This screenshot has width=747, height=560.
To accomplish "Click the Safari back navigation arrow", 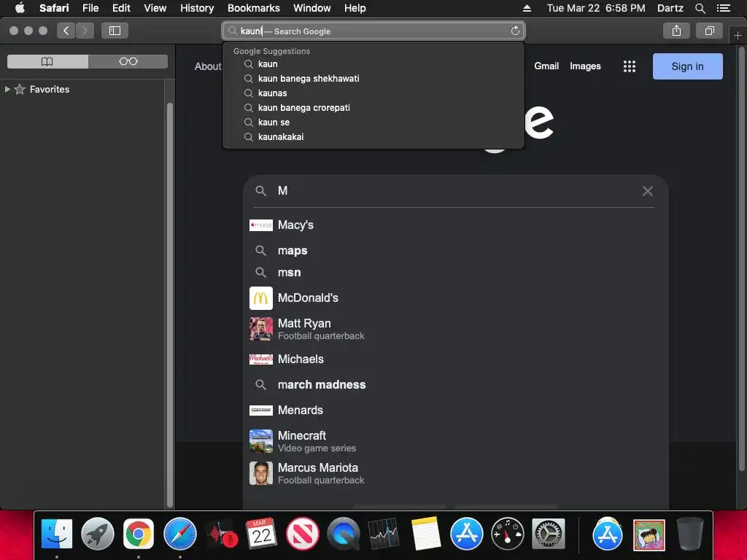I will point(66,31).
